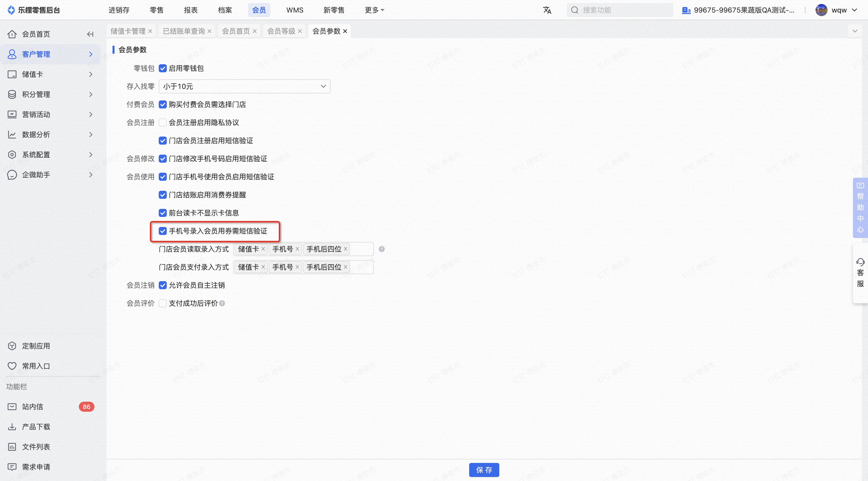Open the translate language icon

pos(547,10)
